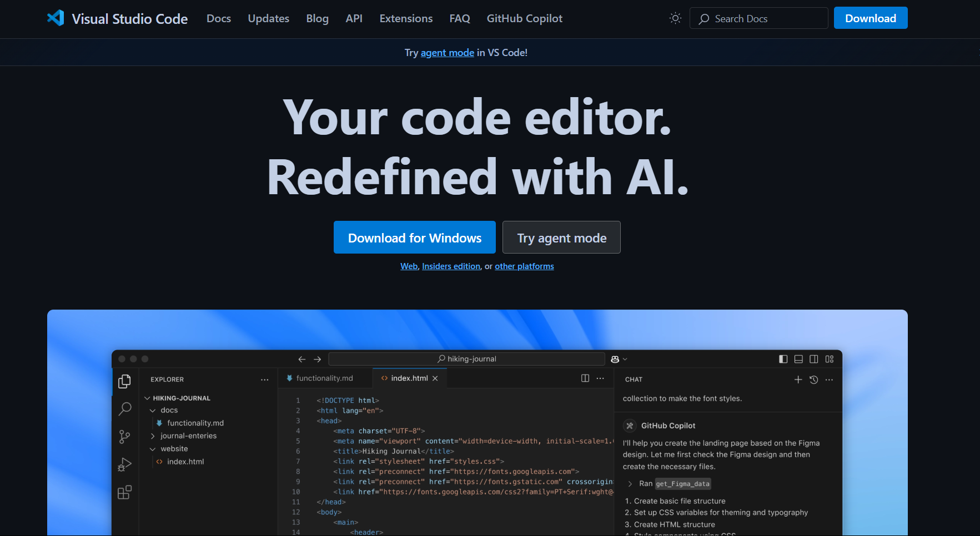Open the Extensions view icon
This screenshot has width=980, height=536.
pos(124,492)
